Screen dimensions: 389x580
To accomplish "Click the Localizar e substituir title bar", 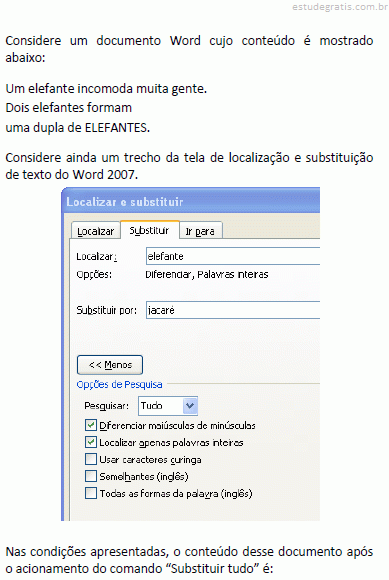I will point(192,202).
